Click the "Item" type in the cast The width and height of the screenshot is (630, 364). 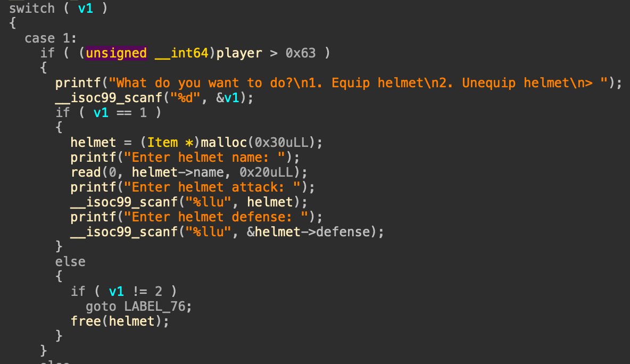pos(163,143)
